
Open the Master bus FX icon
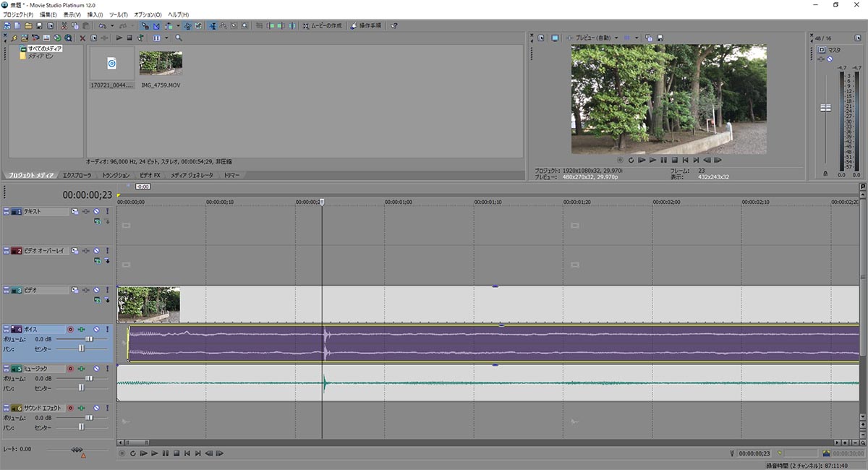(822, 59)
